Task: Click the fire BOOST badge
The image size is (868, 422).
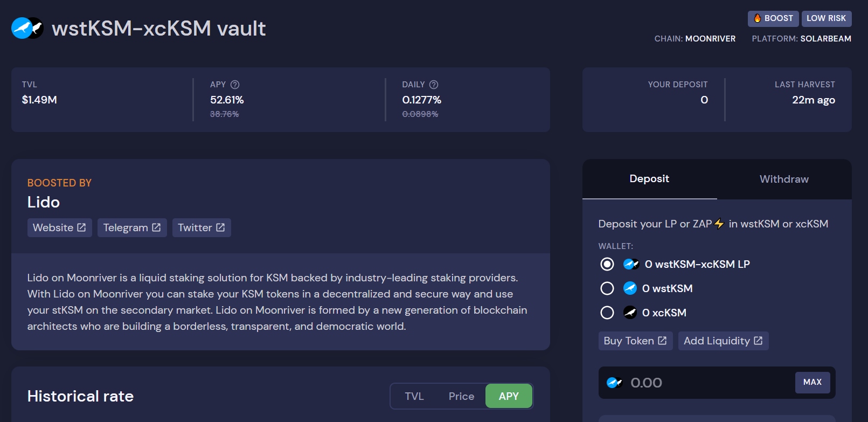Action: (x=773, y=18)
